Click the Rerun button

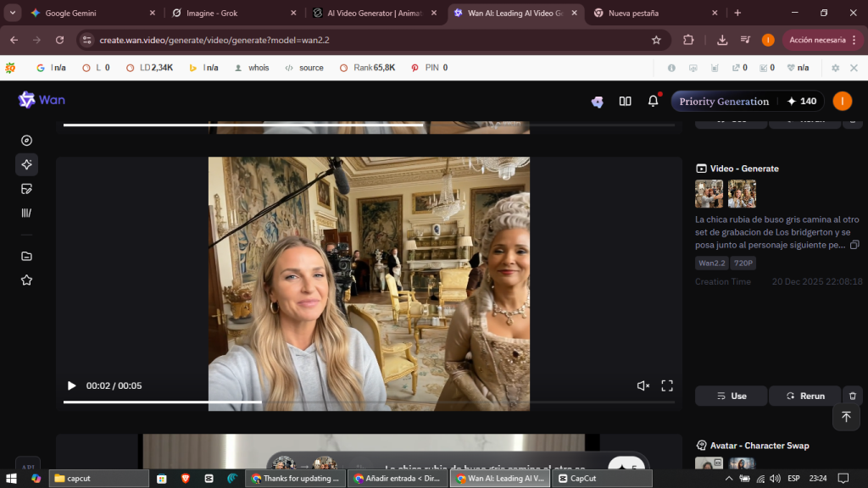(804, 396)
